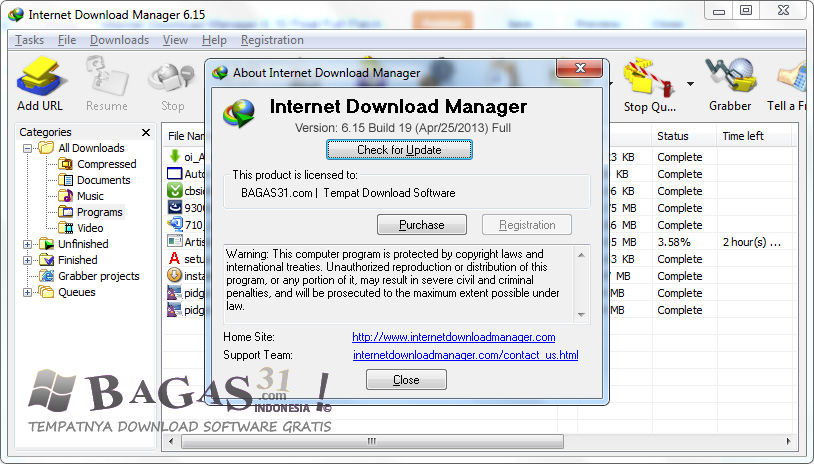Viewport: 814px width, 464px height.
Task: Expand the Unfinished tree node
Action: click(x=27, y=244)
